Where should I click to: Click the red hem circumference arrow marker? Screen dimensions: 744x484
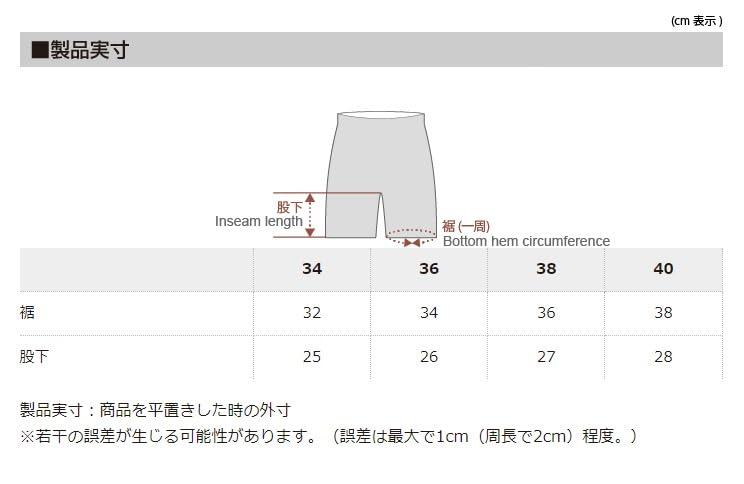pyautogui.click(x=411, y=241)
